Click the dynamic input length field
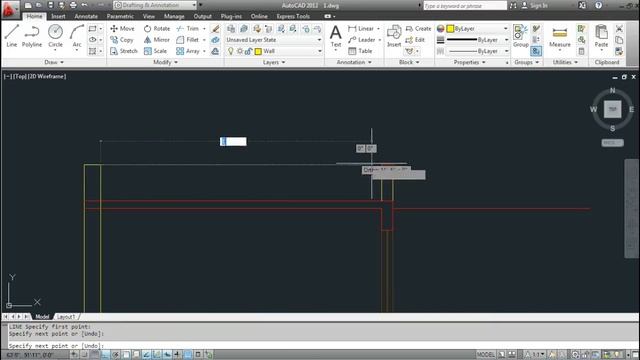Viewport: 640px width, 360px height. click(x=233, y=142)
